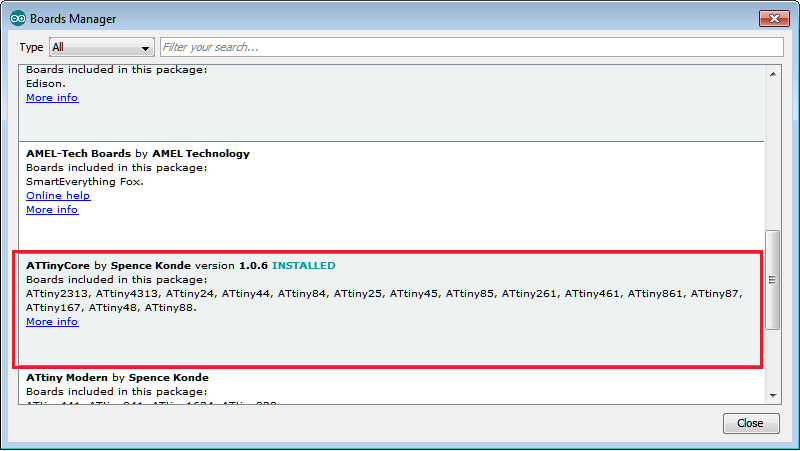Open More info link for ATTinyCore

tap(52, 322)
